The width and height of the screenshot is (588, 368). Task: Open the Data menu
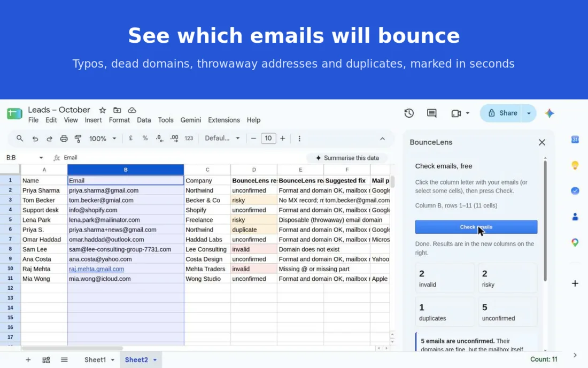click(x=144, y=120)
